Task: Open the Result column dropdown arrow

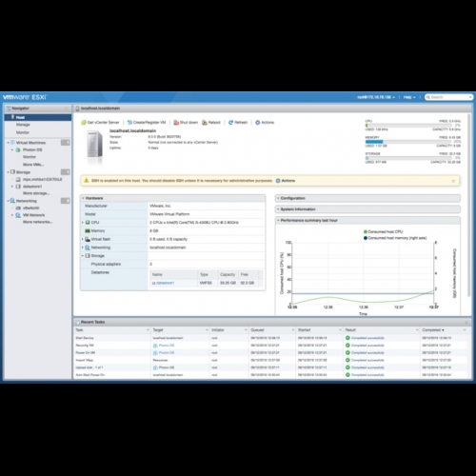Action: (x=417, y=330)
